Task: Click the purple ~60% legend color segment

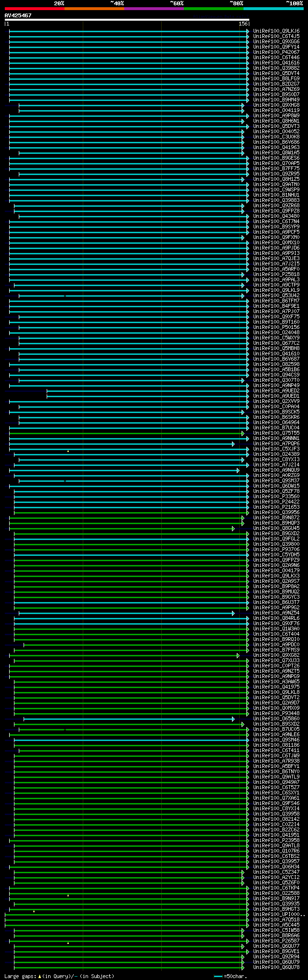Action: click(154, 9)
